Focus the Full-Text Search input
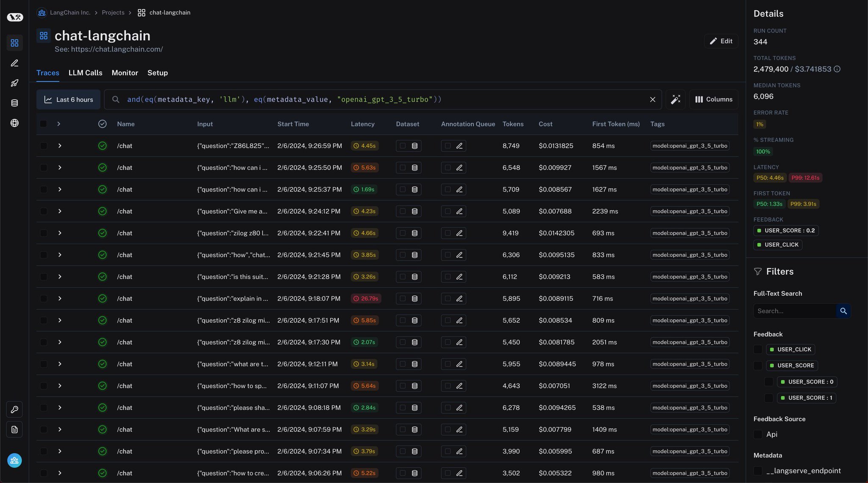Screen dimensions: 868x483 (795, 311)
